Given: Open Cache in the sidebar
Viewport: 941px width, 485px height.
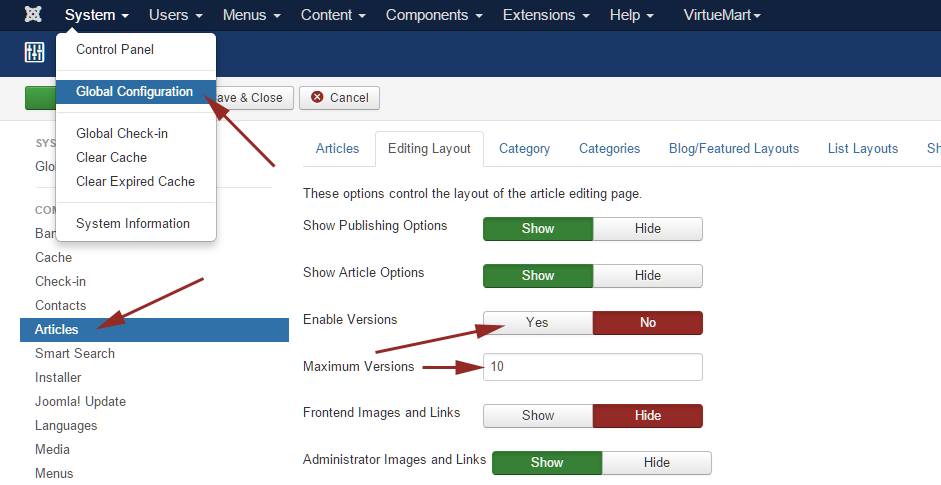Looking at the screenshot, I should 53,258.
